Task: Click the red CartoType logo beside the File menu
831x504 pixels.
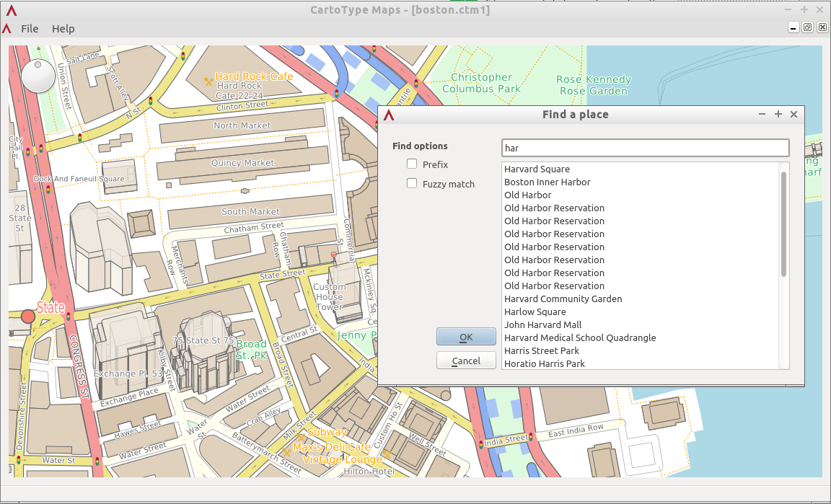Action: 7,29
